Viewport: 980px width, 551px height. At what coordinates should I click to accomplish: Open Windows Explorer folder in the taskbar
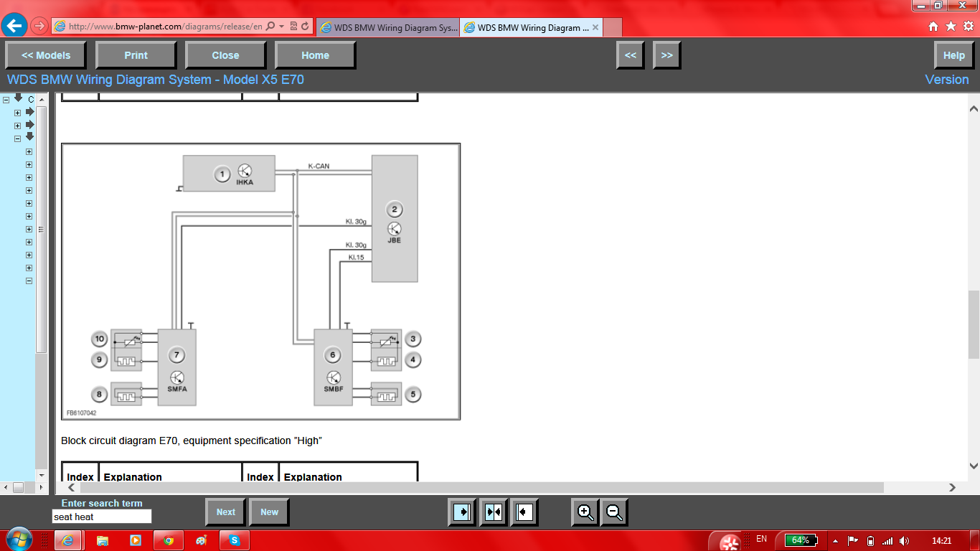click(103, 540)
